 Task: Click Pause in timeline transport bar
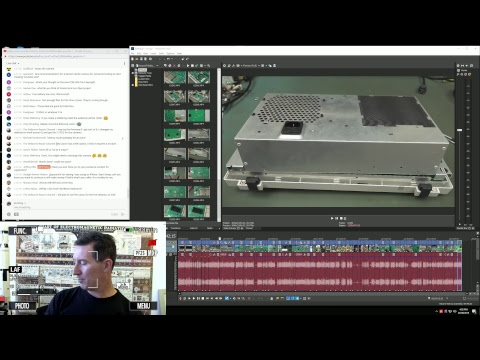pyautogui.click(x=198, y=298)
